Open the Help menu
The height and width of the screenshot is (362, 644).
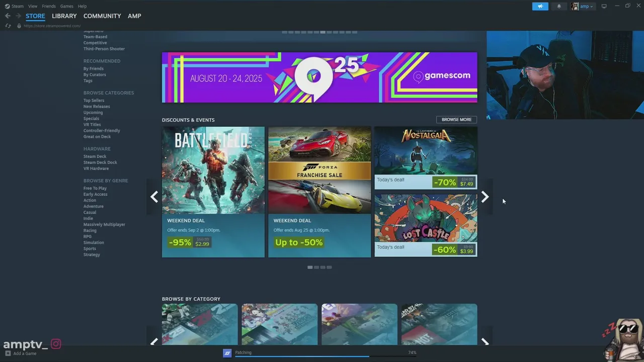[83, 6]
